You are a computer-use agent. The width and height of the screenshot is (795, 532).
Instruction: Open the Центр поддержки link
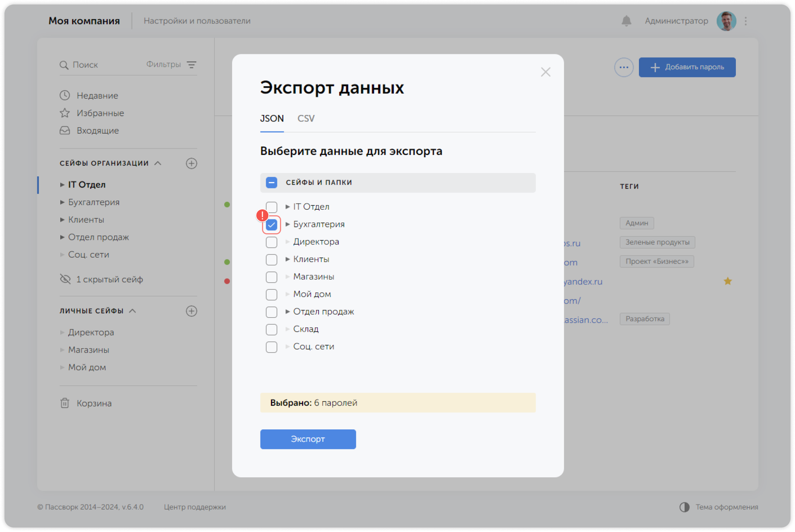click(195, 507)
